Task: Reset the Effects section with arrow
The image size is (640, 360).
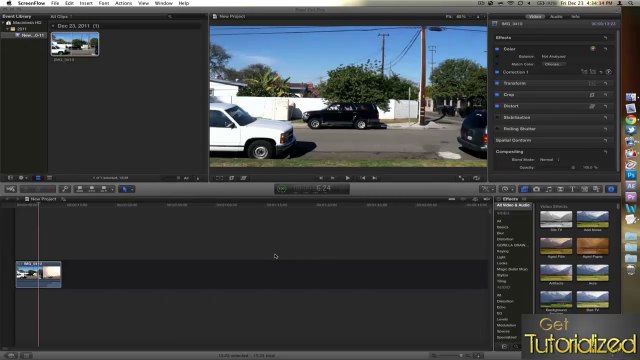Action: (605, 38)
